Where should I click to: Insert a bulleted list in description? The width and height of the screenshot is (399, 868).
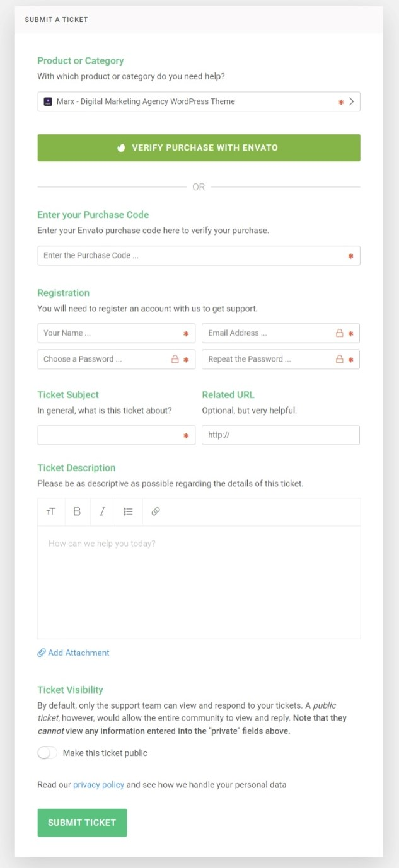[129, 511]
